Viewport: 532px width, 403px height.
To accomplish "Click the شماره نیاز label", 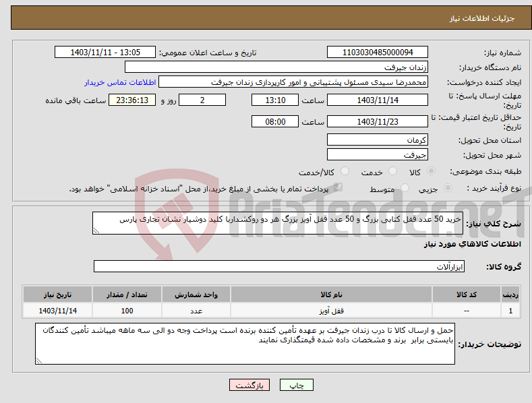I will pyautogui.click(x=502, y=53).
